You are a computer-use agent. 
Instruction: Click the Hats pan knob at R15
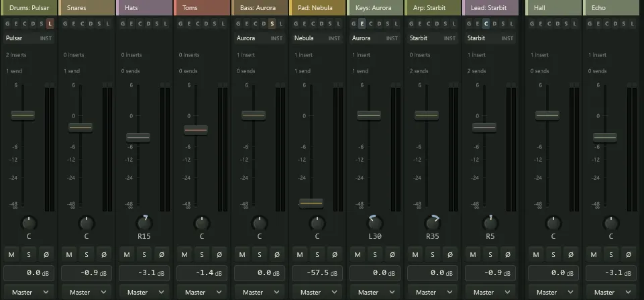[x=144, y=223]
